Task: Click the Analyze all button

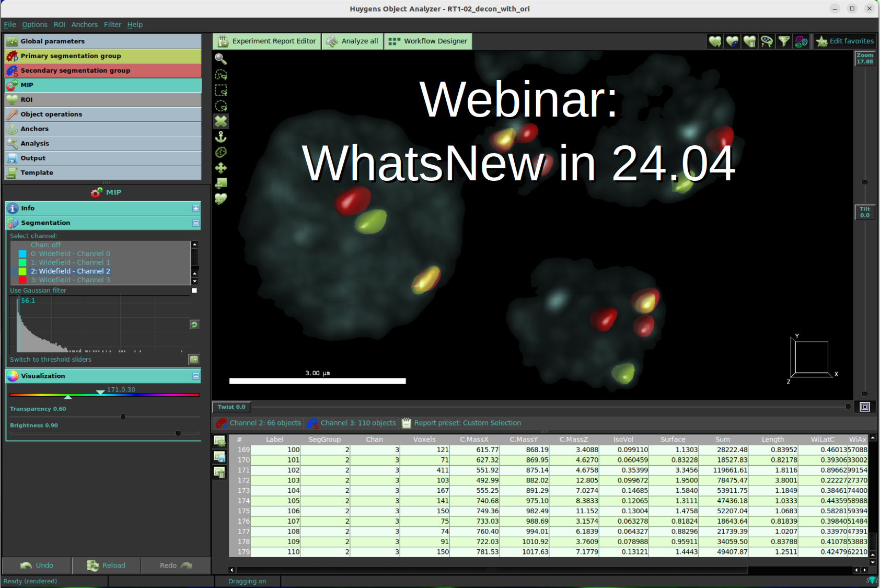Action: pyautogui.click(x=353, y=41)
